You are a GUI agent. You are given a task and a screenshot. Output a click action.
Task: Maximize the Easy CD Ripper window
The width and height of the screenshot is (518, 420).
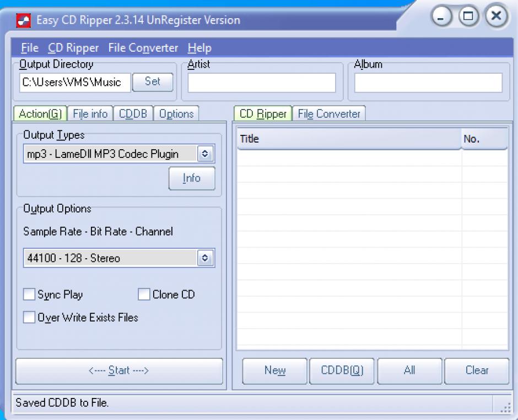pos(468,16)
